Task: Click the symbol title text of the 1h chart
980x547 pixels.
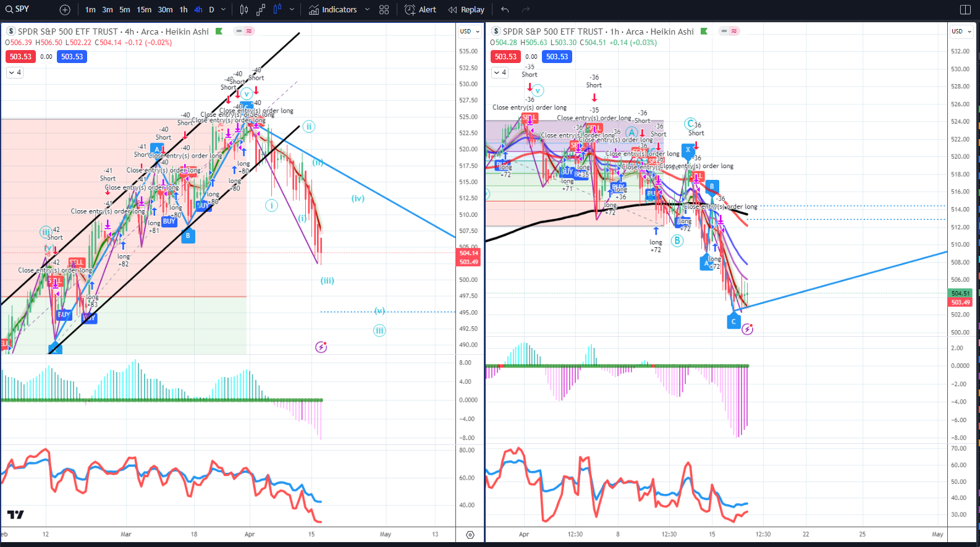Action: click(598, 32)
